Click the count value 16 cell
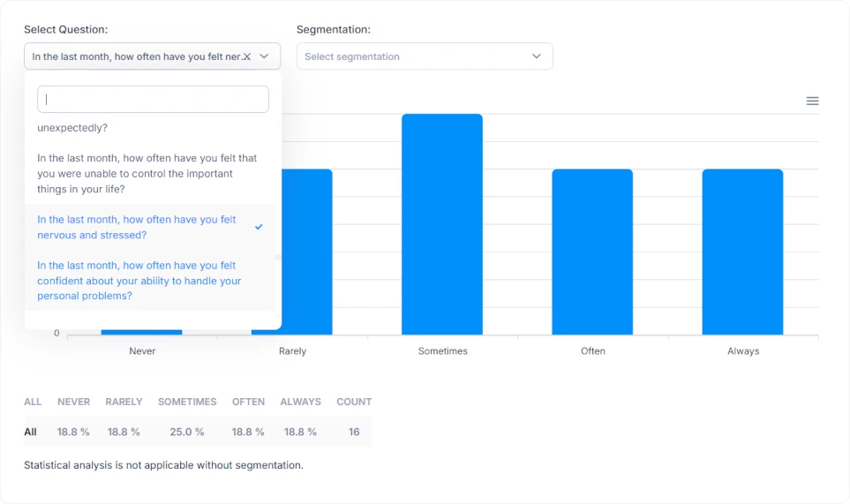The image size is (850, 504). [x=354, y=432]
